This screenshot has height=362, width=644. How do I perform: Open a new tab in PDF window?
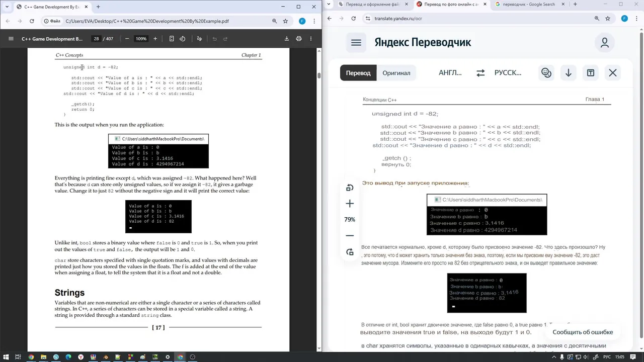(x=98, y=7)
